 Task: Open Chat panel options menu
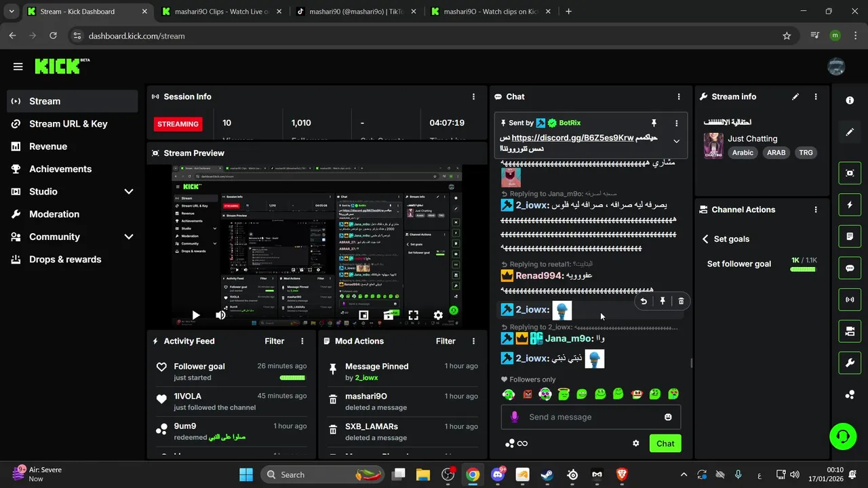click(x=679, y=97)
